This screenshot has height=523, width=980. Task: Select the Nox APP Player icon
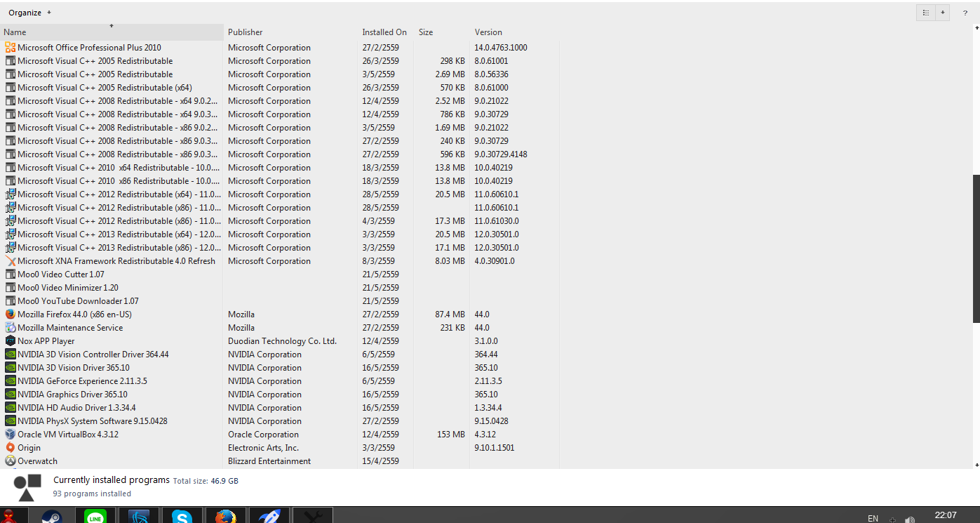pyautogui.click(x=10, y=341)
